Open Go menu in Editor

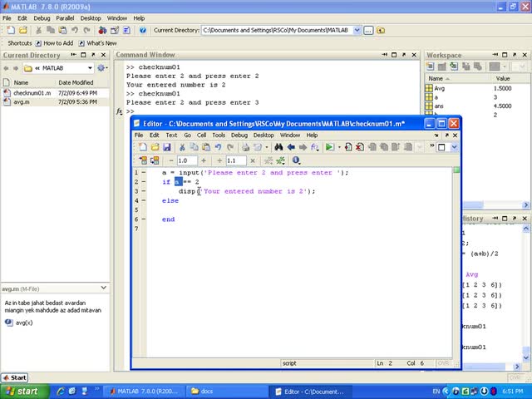tap(187, 135)
